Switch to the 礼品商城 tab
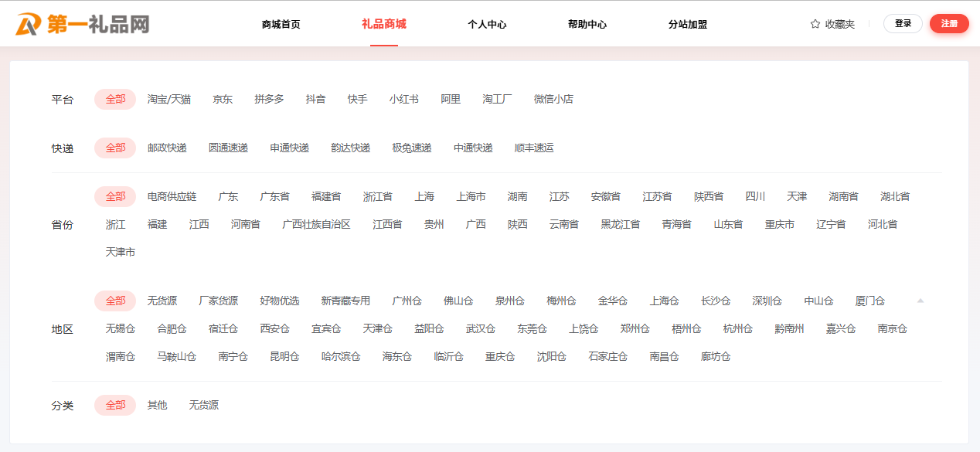This screenshot has height=452, width=980. point(383,24)
